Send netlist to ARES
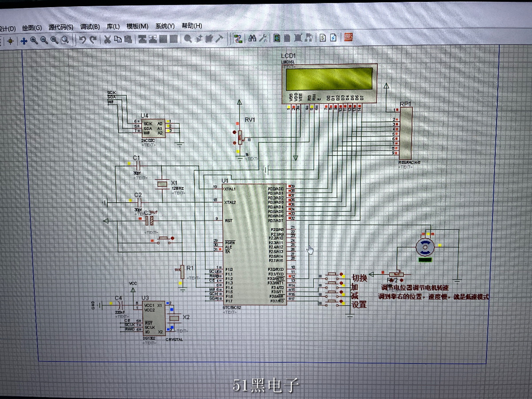 click(x=348, y=38)
